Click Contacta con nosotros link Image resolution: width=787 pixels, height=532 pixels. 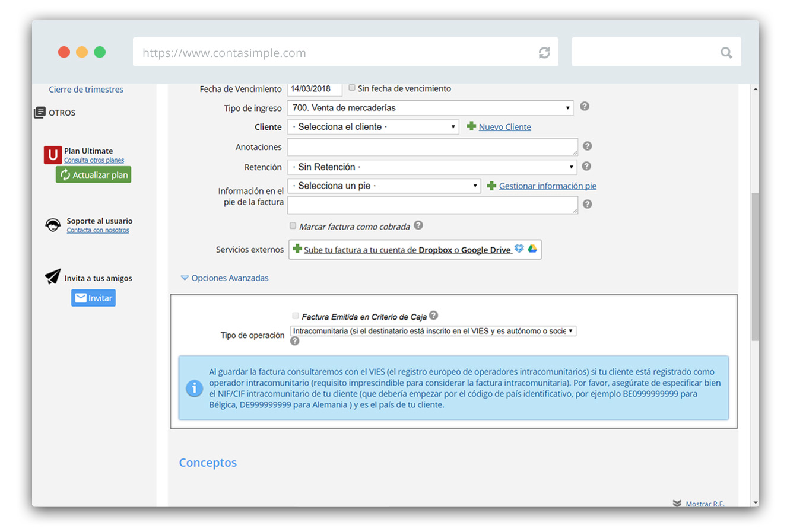coord(97,230)
